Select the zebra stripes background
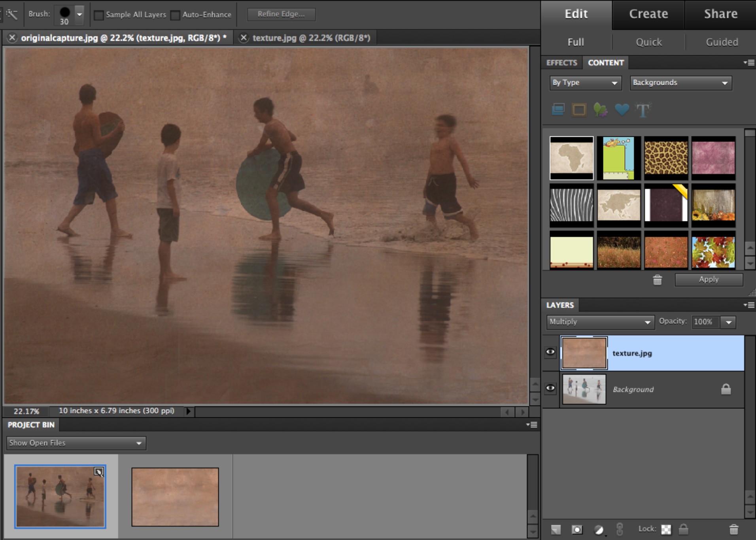Screen dimensions: 756x540 [571, 205]
